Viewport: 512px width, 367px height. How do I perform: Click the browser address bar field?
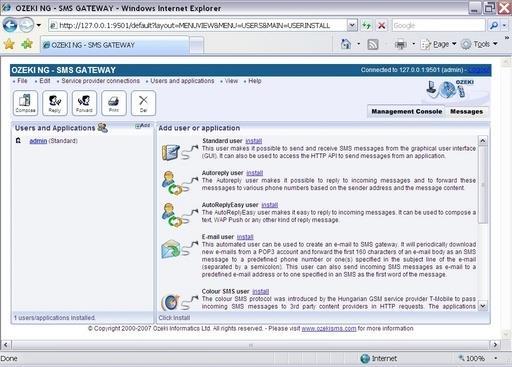pos(198,25)
